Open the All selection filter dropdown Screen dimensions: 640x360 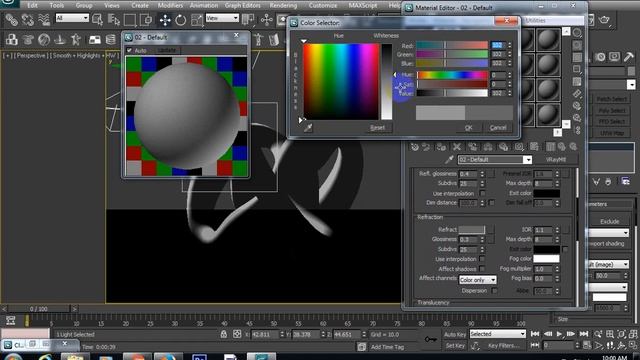72,18
